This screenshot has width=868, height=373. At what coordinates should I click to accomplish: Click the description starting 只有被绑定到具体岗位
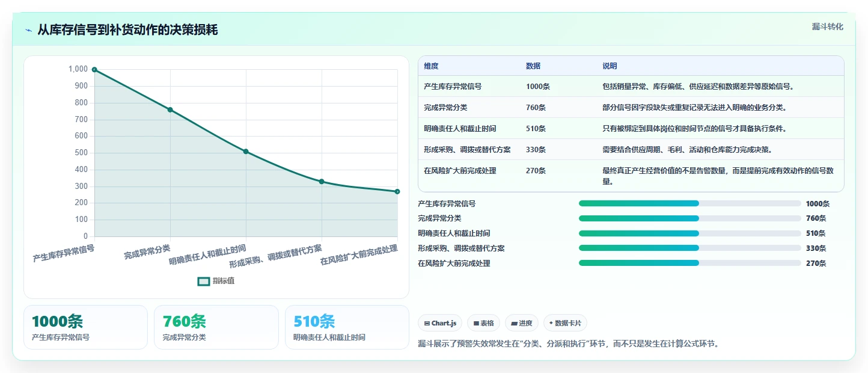click(694, 129)
